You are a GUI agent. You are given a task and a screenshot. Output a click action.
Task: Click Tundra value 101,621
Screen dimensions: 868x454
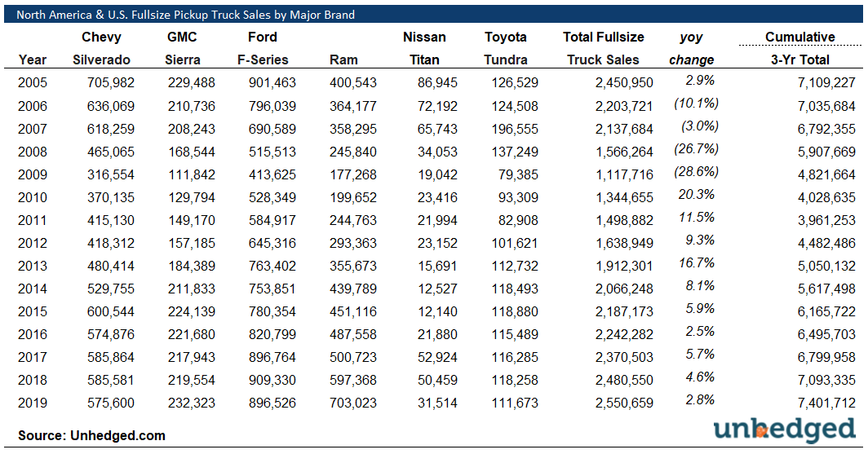click(515, 244)
